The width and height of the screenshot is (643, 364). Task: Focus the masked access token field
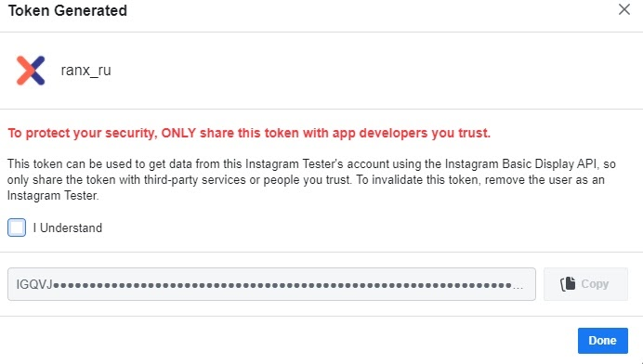(271, 284)
